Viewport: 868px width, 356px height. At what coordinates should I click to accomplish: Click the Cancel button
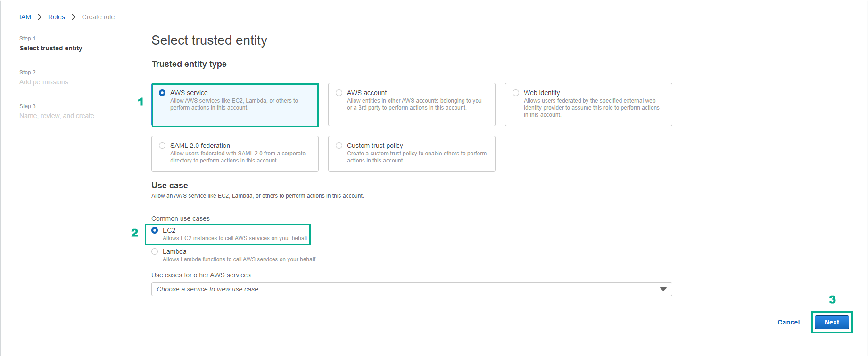point(789,322)
